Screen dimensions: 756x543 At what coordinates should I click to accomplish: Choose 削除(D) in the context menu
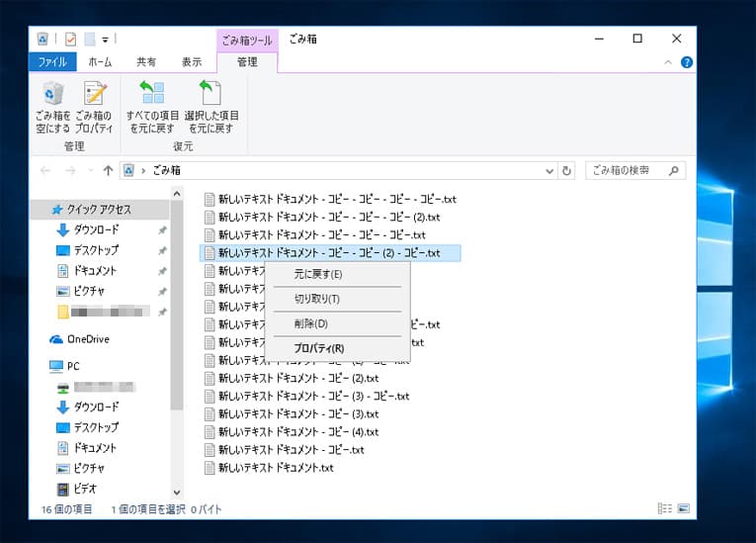(x=310, y=323)
